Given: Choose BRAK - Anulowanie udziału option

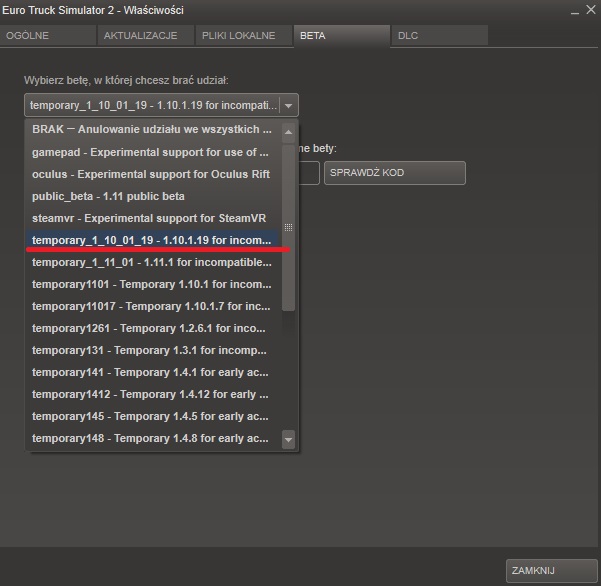Looking at the screenshot, I should click(x=153, y=130).
